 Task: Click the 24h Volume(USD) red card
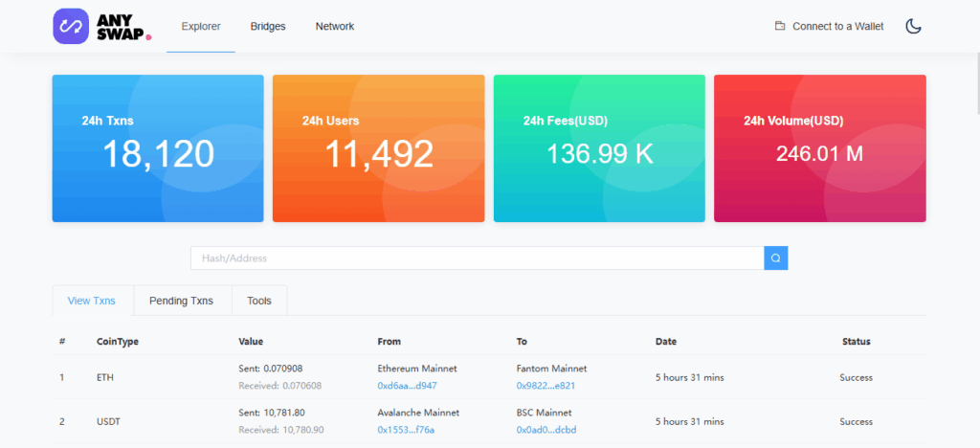pos(819,148)
